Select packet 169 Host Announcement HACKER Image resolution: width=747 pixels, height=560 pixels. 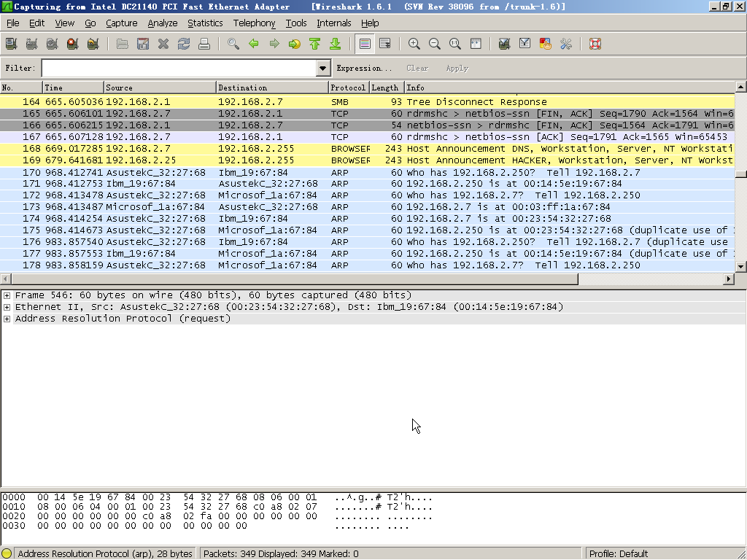(367, 160)
